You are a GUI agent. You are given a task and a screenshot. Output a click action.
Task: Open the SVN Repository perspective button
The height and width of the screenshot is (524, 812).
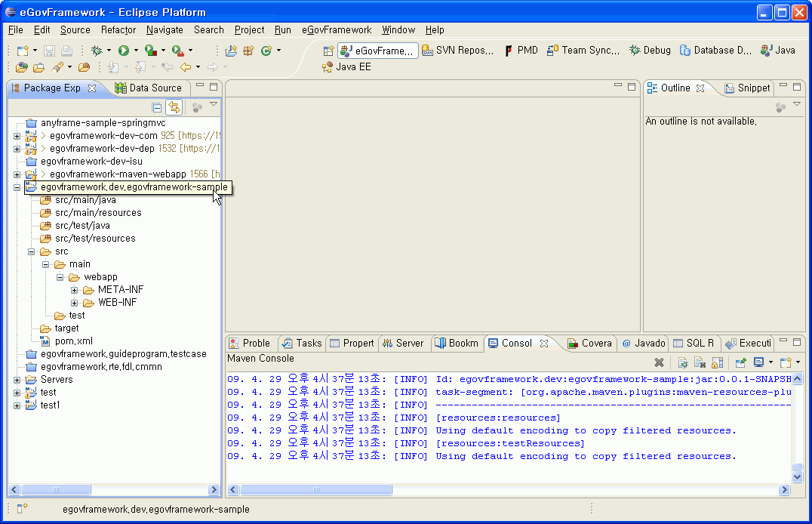click(x=457, y=51)
